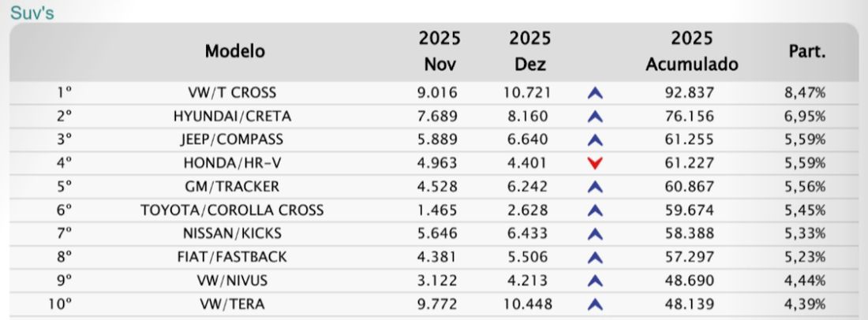
Task: Click the up arrow in VW/NIVUS row
Action: pos(595,281)
